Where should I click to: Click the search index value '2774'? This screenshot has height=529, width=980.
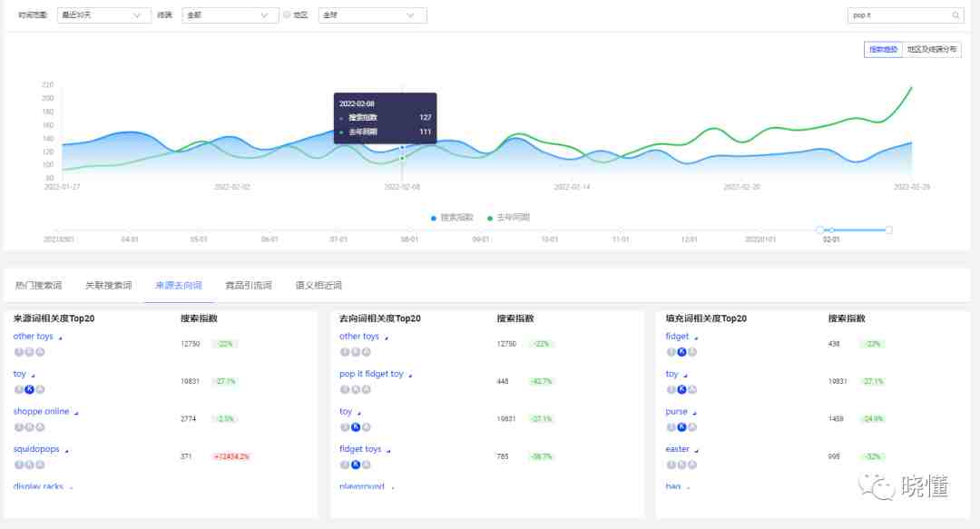point(188,419)
